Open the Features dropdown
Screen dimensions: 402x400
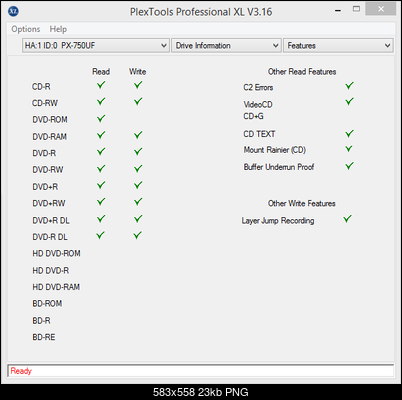338,45
